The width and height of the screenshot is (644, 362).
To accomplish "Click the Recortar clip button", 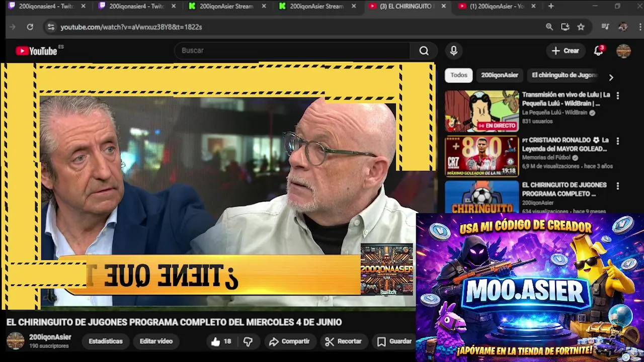I will pos(344,341).
